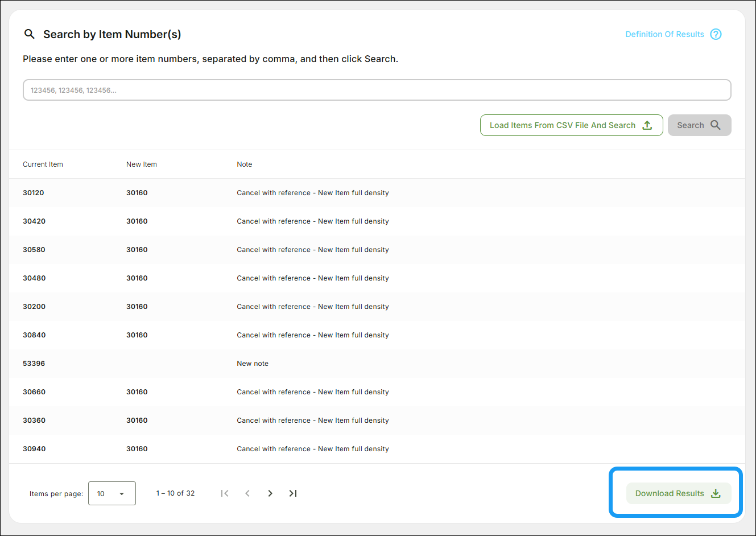Image resolution: width=756 pixels, height=536 pixels.
Task: Click the help question mark icon
Action: (716, 34)
